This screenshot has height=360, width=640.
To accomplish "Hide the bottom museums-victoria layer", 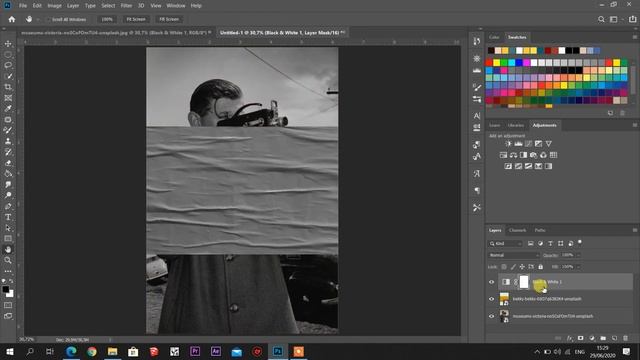I will click(x=491, y=316).
